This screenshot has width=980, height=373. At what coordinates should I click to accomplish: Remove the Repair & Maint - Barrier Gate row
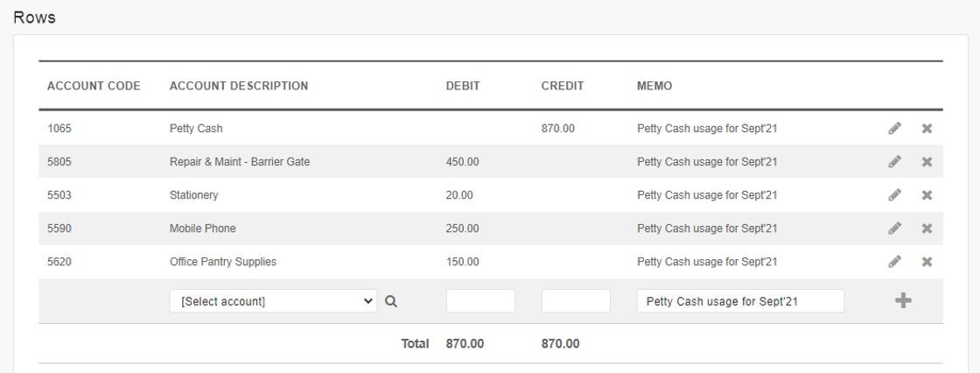pyautogui.click(x=927, y=161)
